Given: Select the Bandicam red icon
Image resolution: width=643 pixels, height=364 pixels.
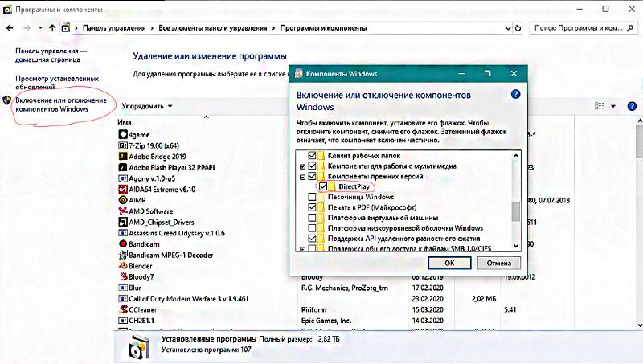Looking at the screenshot, I should tap(123, 244).
